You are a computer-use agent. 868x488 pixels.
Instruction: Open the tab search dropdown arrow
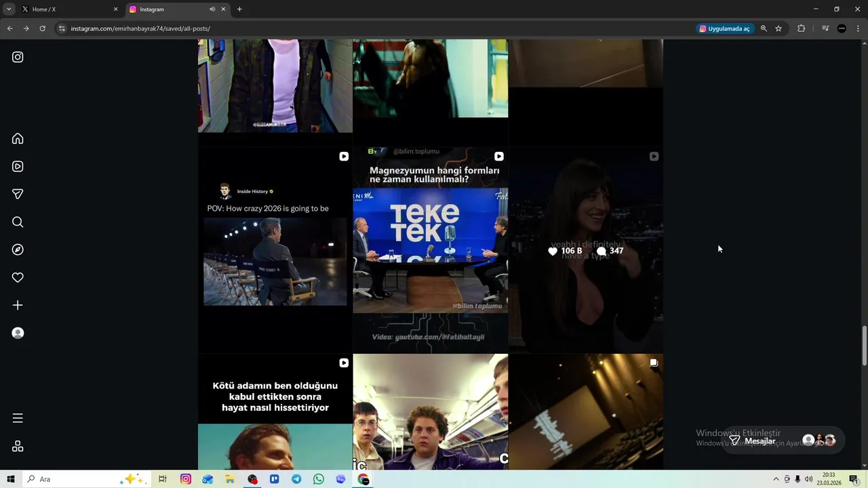point(9,9)
